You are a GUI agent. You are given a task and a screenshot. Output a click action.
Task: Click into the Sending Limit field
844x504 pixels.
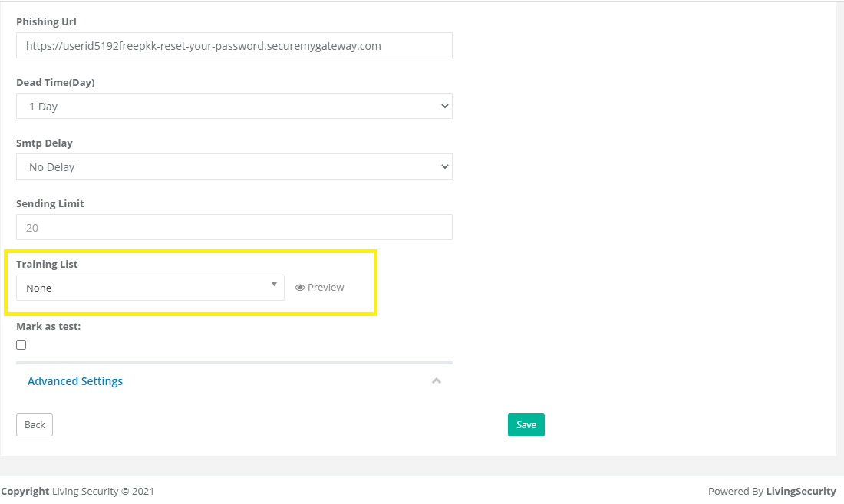click(x=234, y=228)
